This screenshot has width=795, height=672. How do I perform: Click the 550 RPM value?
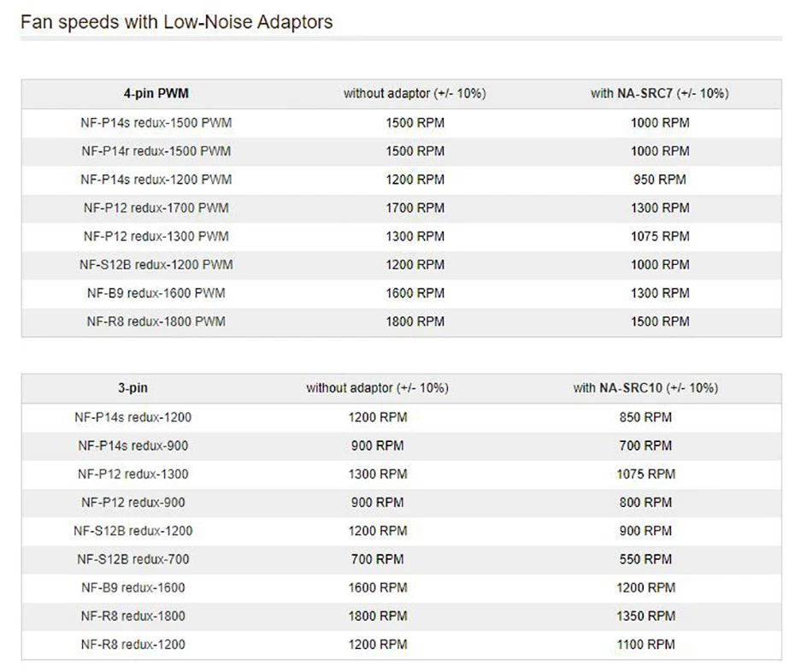tap(645, 559)
